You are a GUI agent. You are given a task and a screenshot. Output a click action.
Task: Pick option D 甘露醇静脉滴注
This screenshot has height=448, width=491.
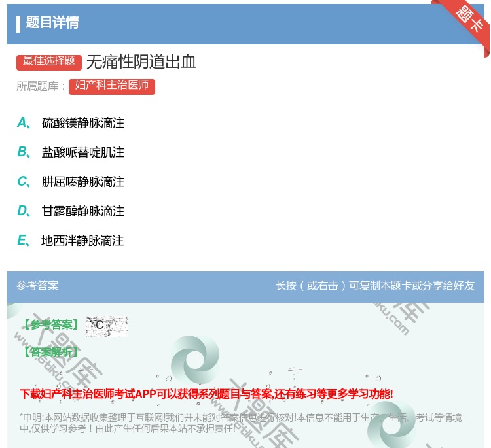[71, 211]
